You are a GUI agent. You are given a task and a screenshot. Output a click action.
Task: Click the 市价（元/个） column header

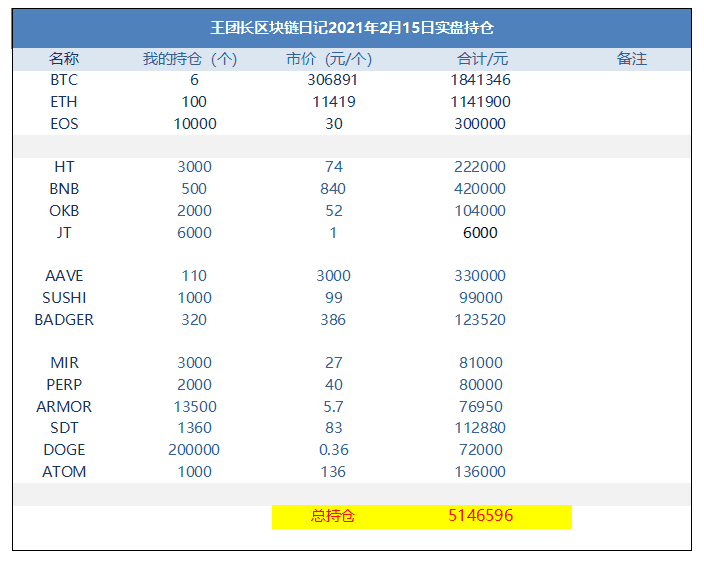(329, 59)
